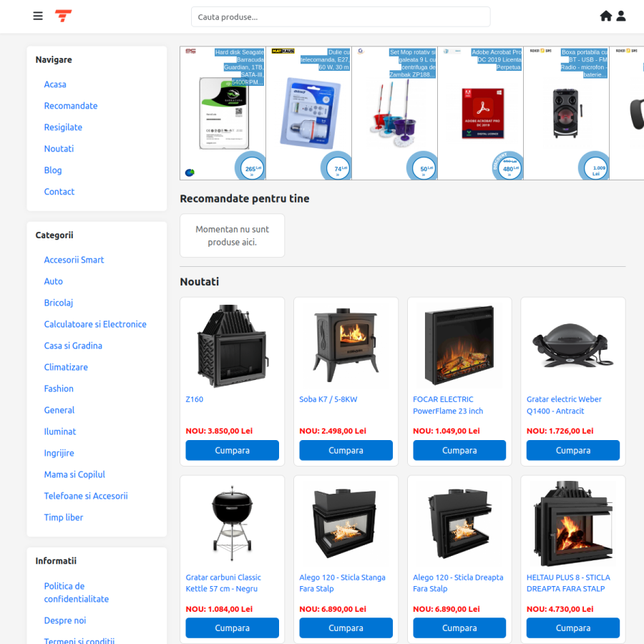Buy the HELTAU PLUS 8
Image resolution: width=644 pixels, height=644 pixels.
click(x=573, y=628)
